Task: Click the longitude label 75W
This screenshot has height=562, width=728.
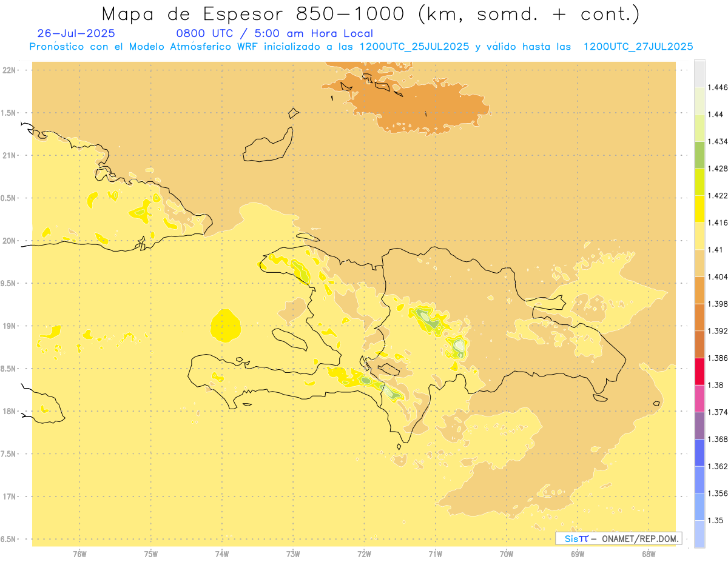Action: (x=151, y=554)
